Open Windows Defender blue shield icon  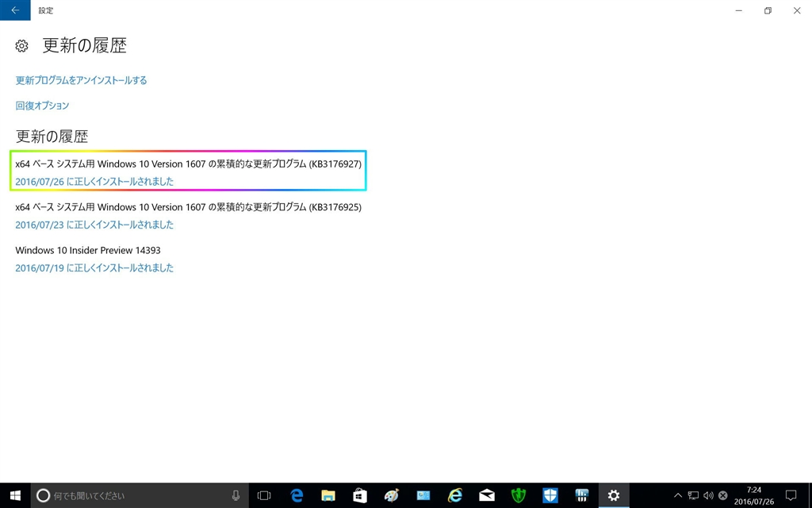(550, 495)
